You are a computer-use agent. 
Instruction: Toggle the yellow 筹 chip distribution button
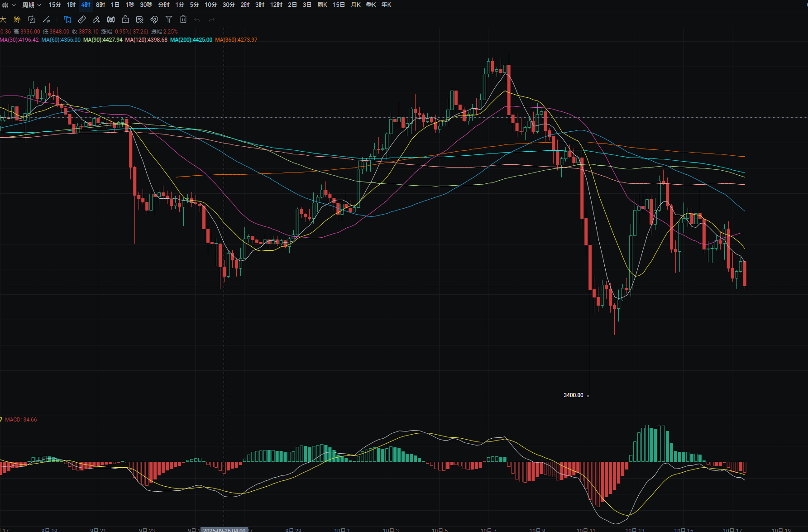pyautogui.click(x=17, y=19)
